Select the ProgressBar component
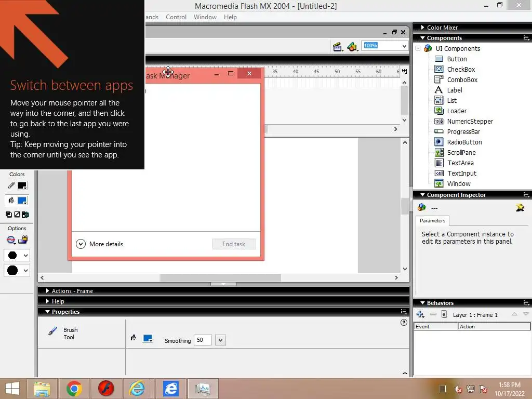Viewport: 532px width, 399px height. click(463, 131)
